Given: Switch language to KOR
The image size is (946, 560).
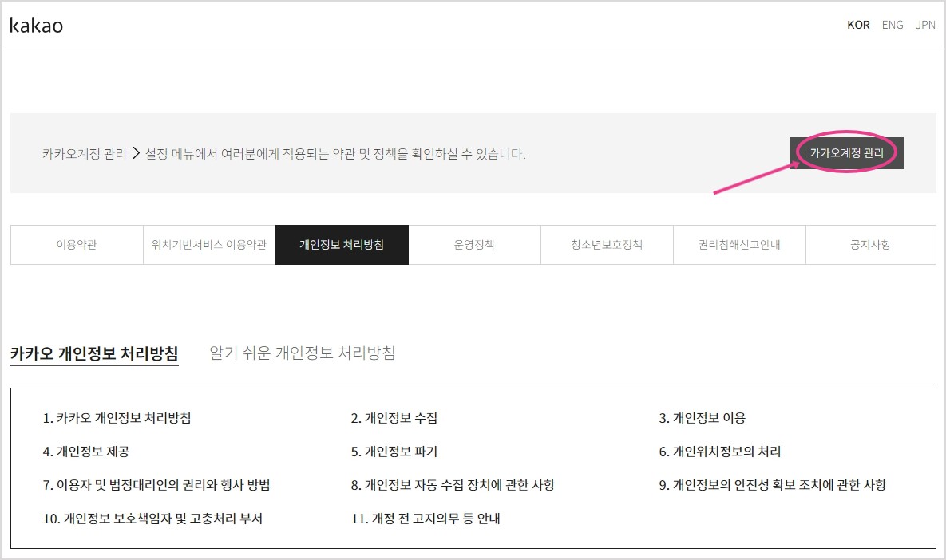Looking at the screenshot, I should [x=858, y=25].
